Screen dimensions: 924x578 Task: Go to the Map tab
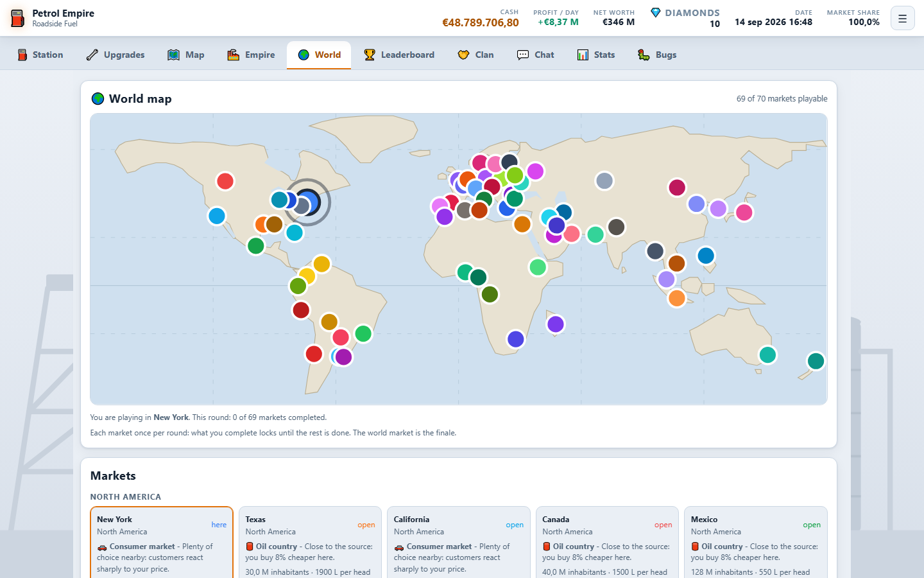(x=186, y=55)
